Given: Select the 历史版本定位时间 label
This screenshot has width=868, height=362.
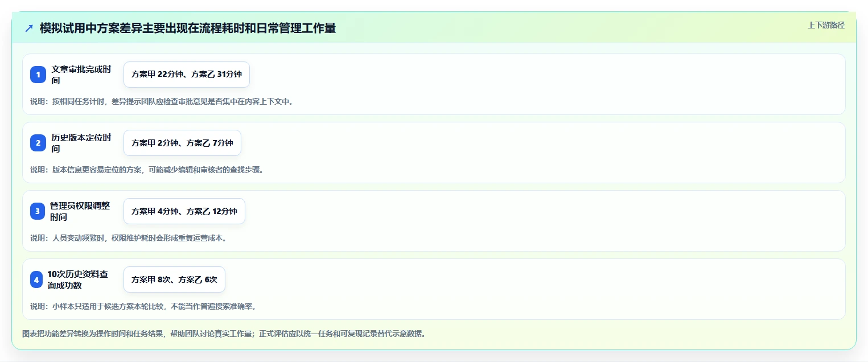Looking at the screenshot, I should (x=81, y=143).
